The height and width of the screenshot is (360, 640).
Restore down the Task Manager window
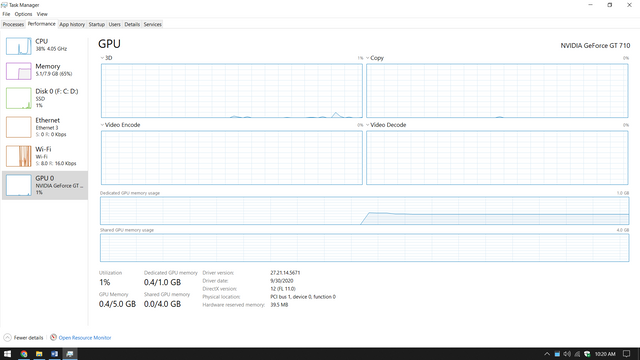pos(610,5)
